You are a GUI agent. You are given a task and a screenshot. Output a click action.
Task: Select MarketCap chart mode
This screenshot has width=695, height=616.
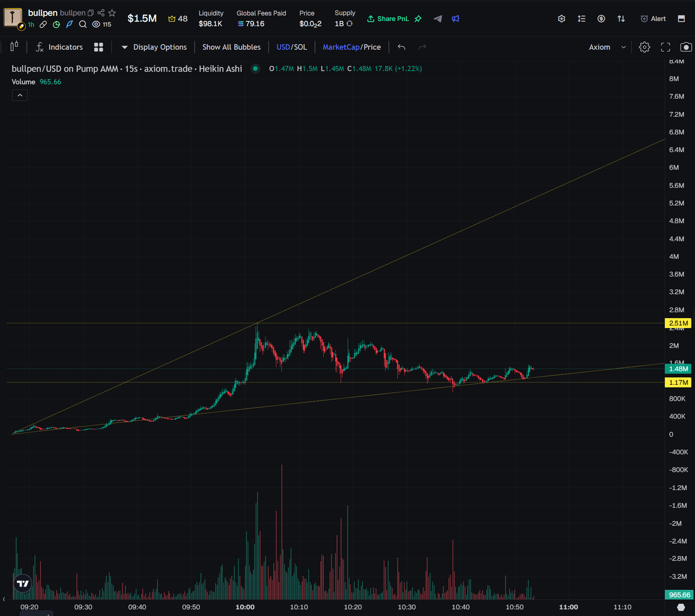(x=341, y=47)
